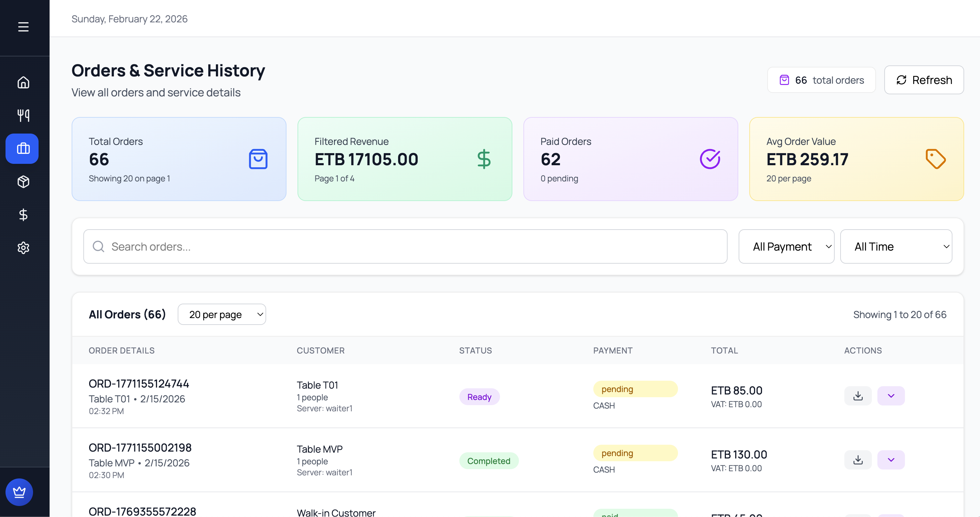Download receipt for order ORD-1771155124744
This screenshot has height=517, width=980.
857,396
